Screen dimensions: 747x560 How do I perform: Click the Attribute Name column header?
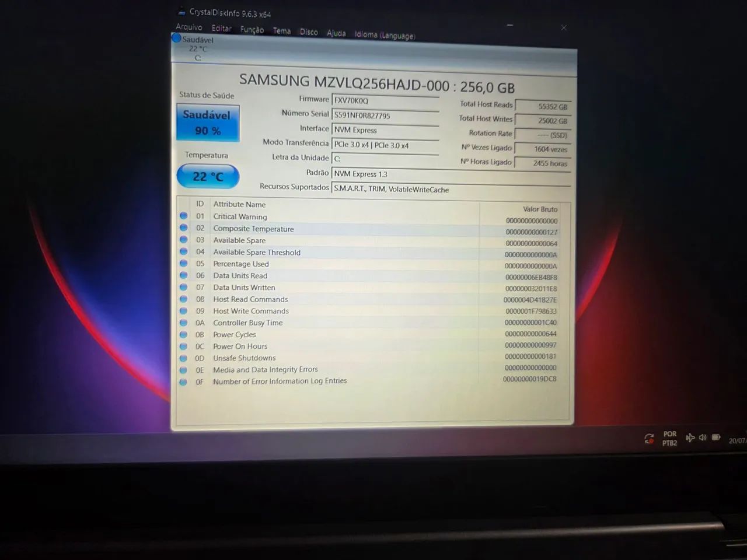click(239, 204)
